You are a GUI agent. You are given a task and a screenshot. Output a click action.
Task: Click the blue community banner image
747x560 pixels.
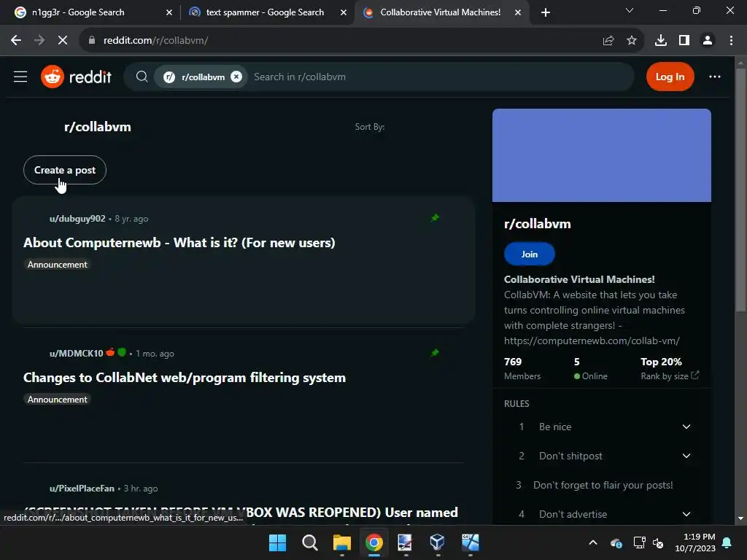coord(602,155)
